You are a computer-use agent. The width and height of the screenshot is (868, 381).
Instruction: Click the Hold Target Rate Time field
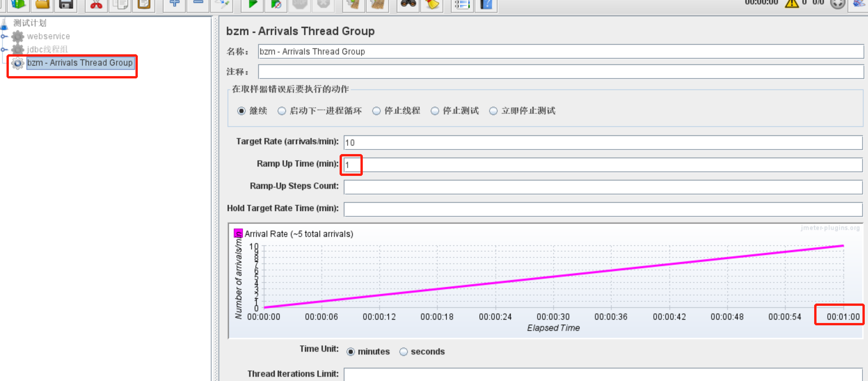603,209
